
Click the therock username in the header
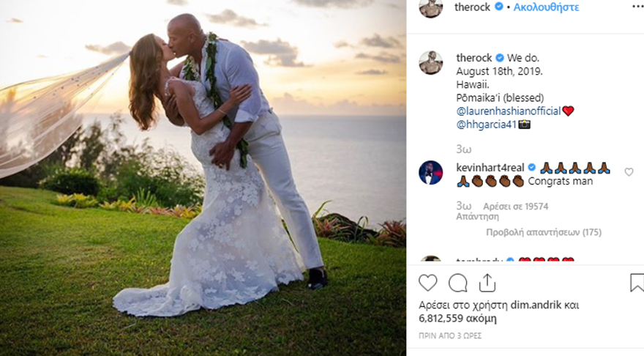pyautogui.click(x=472, y=7)
